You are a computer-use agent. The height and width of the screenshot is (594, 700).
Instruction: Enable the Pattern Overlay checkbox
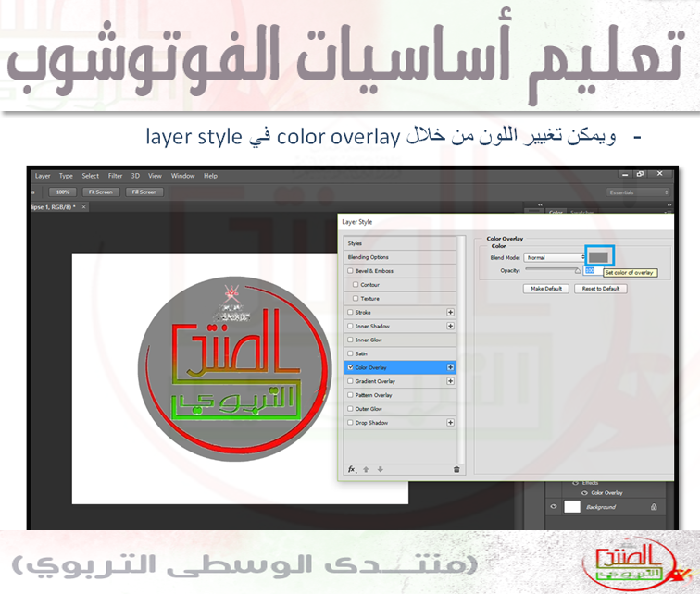pyautogui.click(x=350, y=395)
